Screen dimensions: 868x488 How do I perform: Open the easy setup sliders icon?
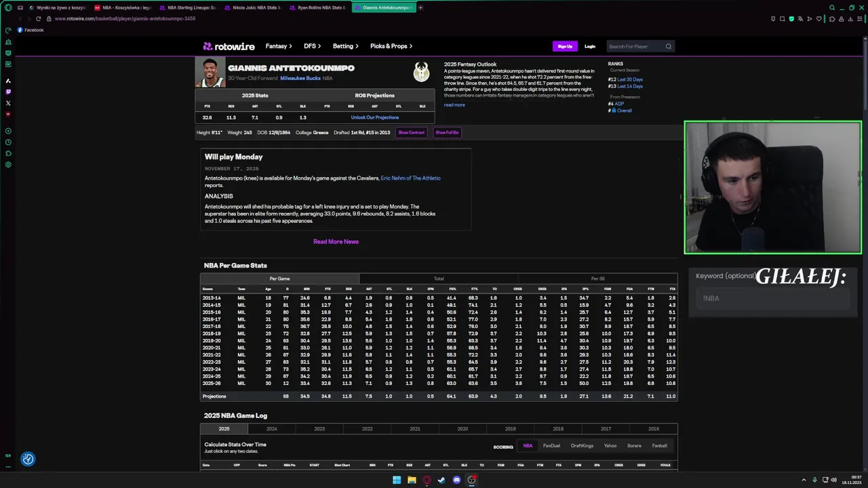[x=859, y=19]
